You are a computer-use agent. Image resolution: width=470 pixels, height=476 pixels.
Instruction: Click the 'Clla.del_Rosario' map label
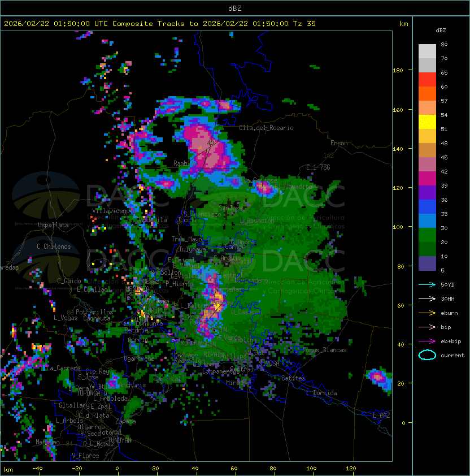[266, 128]
